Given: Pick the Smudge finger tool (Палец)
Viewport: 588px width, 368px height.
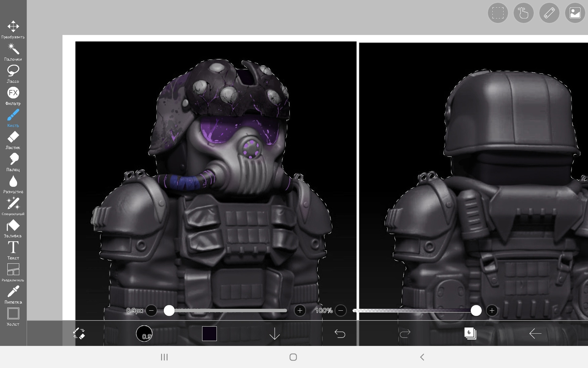Looking at the screenshot, I should (13, 162).
